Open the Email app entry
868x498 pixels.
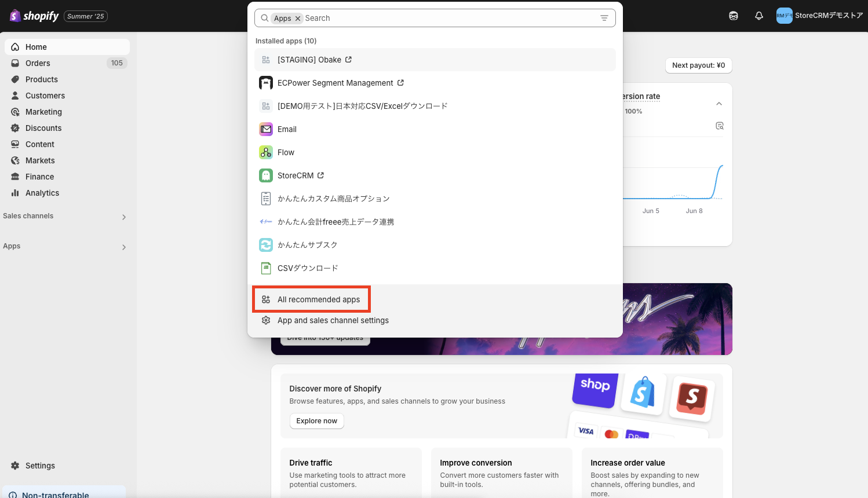tap(435, 129)
